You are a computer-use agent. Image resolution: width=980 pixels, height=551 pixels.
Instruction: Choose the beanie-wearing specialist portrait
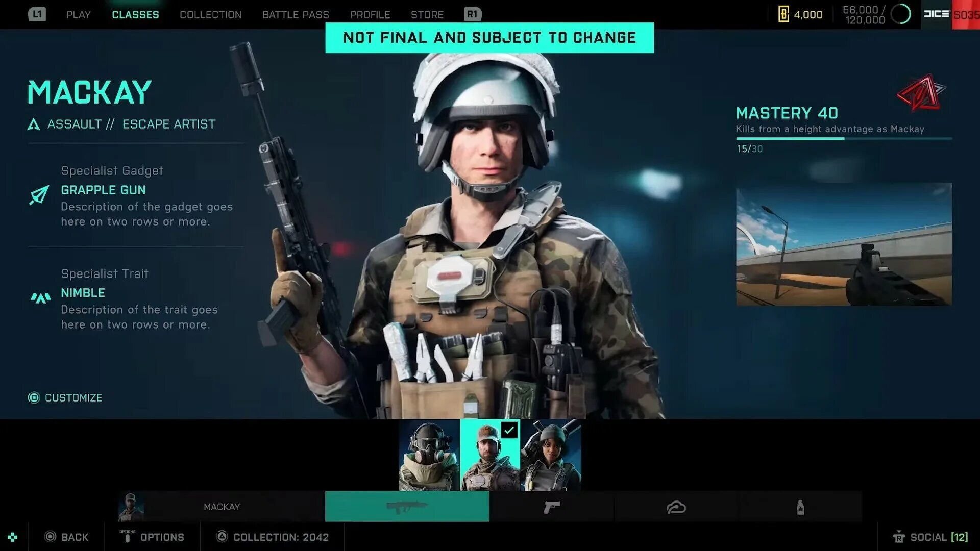(x=551, y=455)
